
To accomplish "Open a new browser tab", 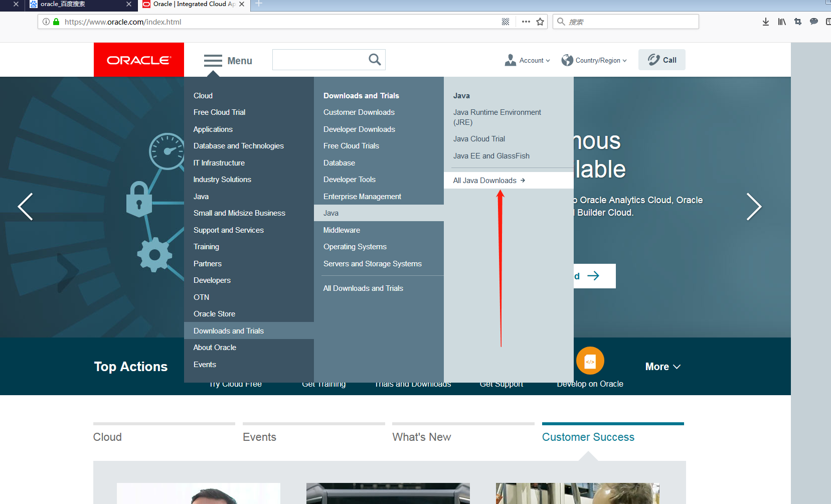I will (259, 4).
